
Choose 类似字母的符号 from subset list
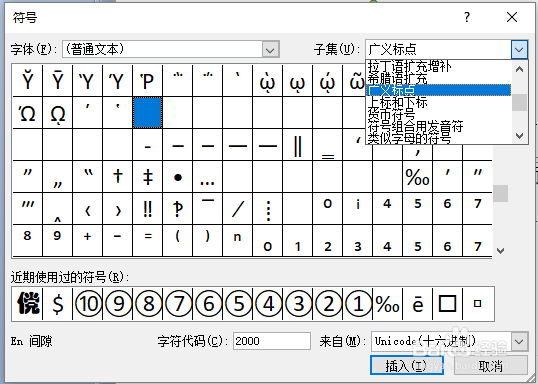pyautogui.click(x=438, y=138)
